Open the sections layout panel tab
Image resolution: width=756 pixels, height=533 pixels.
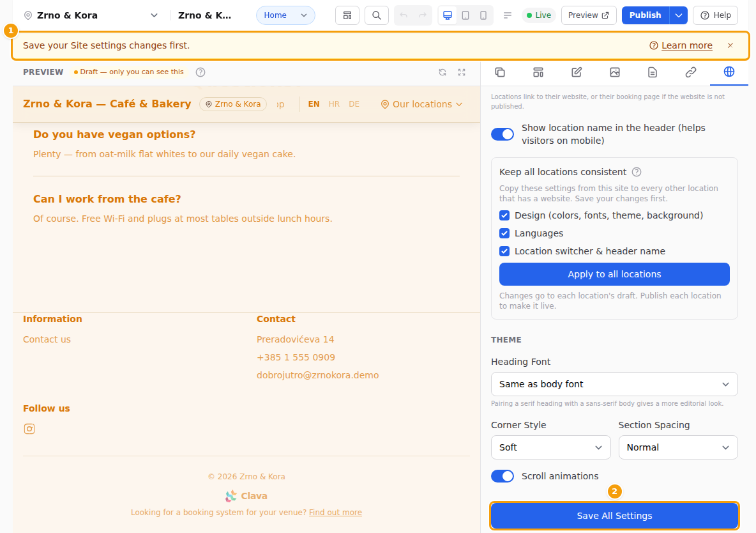tap(538, 72)
